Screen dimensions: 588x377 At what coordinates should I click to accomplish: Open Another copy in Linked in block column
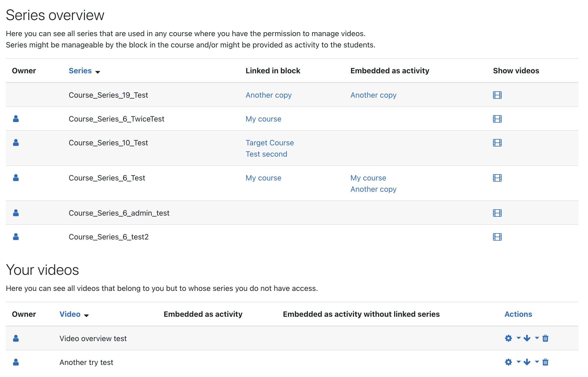(269, 95)
